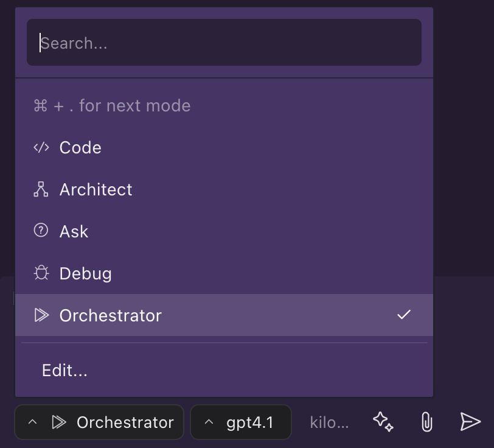The height and width of the screenshot is (448, 494).
Task: Open the Orchestrator mode selector dropdown
Action: [99, 422]
